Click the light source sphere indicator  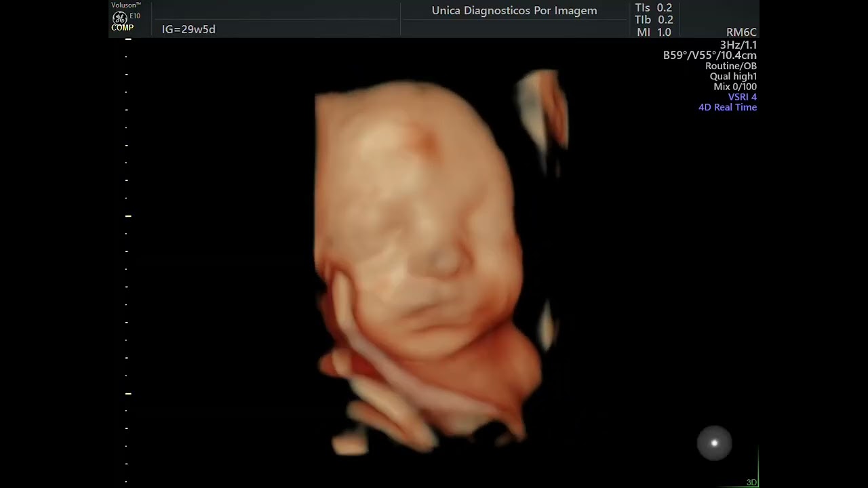[x=714, y=443]
